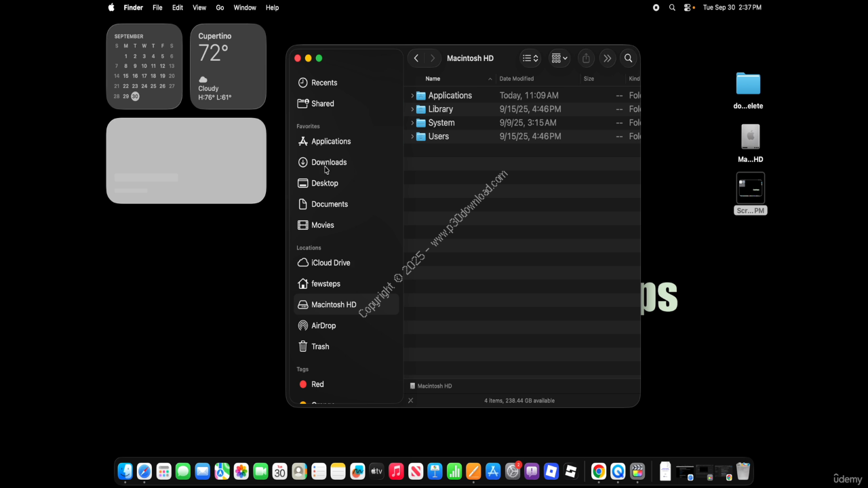Open the group-by grid dropdown
Viewport: 868px width, 488px height.
559,58
